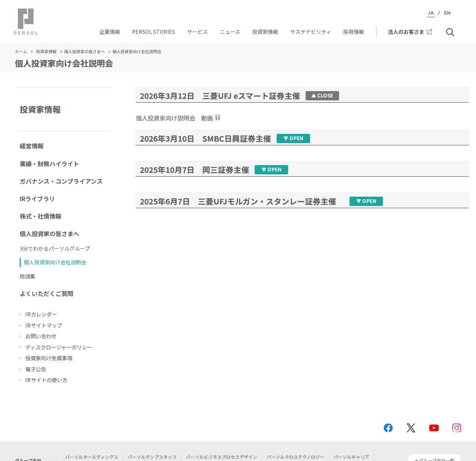
Task: Open 3分でわかるパーソルグループ sidebar link
Action: click(55, 248)
